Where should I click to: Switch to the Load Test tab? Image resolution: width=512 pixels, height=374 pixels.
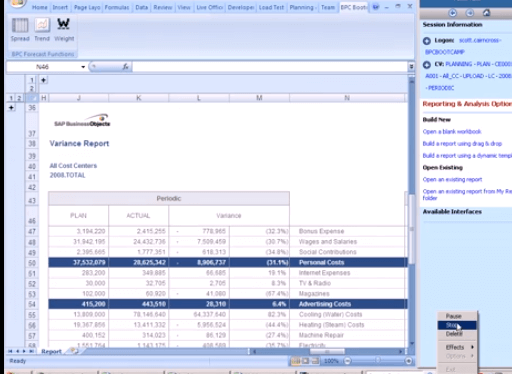(x=271, y=7)
